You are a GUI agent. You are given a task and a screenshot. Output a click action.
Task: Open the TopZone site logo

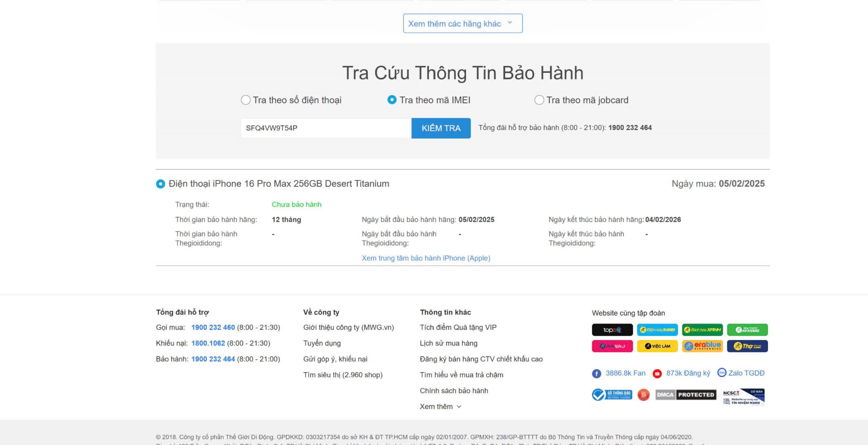pyautogui.click(x=612, y=330)
